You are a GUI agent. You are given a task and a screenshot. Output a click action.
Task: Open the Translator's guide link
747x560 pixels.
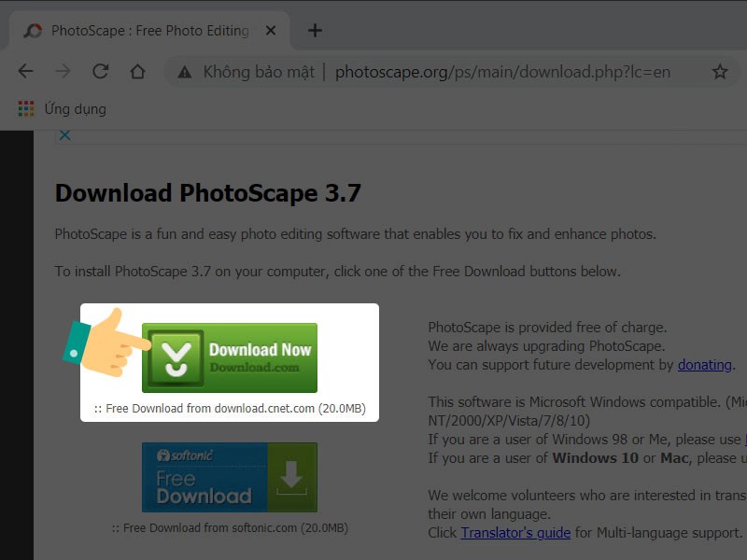click(x=515, y=532)
